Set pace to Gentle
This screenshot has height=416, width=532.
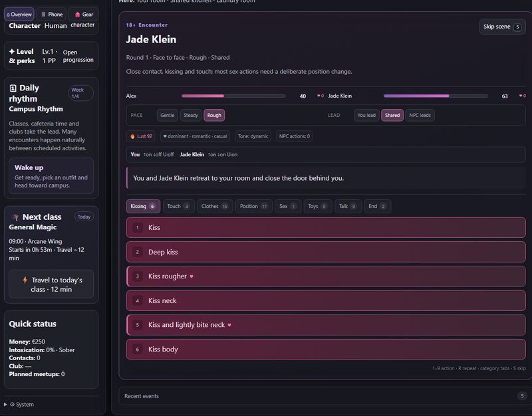click(168, 115)
